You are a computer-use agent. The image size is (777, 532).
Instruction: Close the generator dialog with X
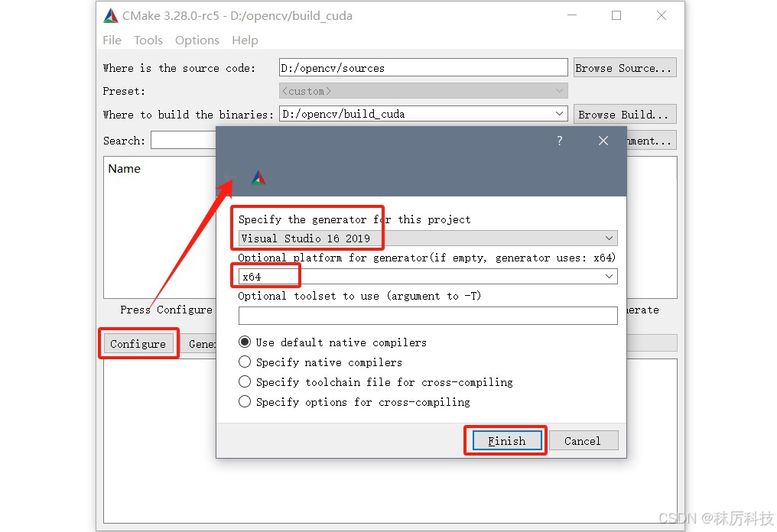pos(603,141)
